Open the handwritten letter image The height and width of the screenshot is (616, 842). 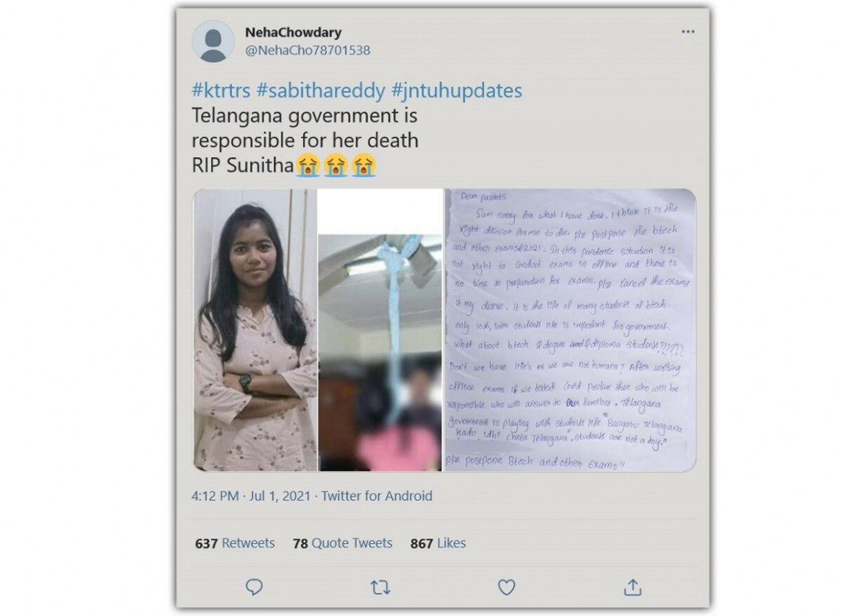pos(570,330)
